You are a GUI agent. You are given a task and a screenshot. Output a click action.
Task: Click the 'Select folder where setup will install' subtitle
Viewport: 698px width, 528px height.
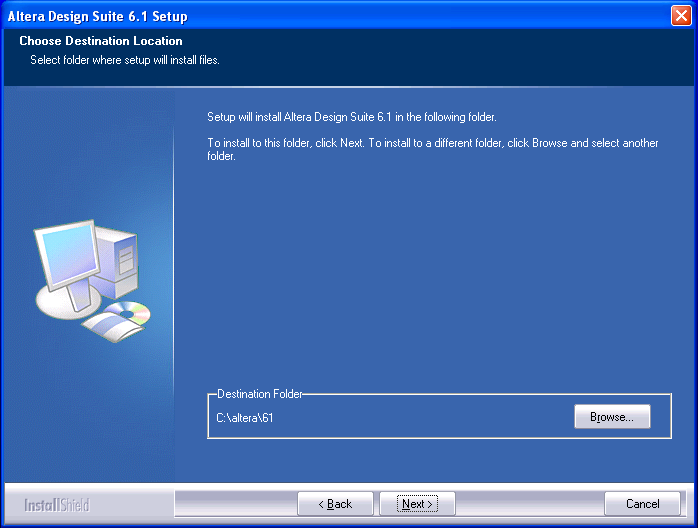[x=125, y=60]
